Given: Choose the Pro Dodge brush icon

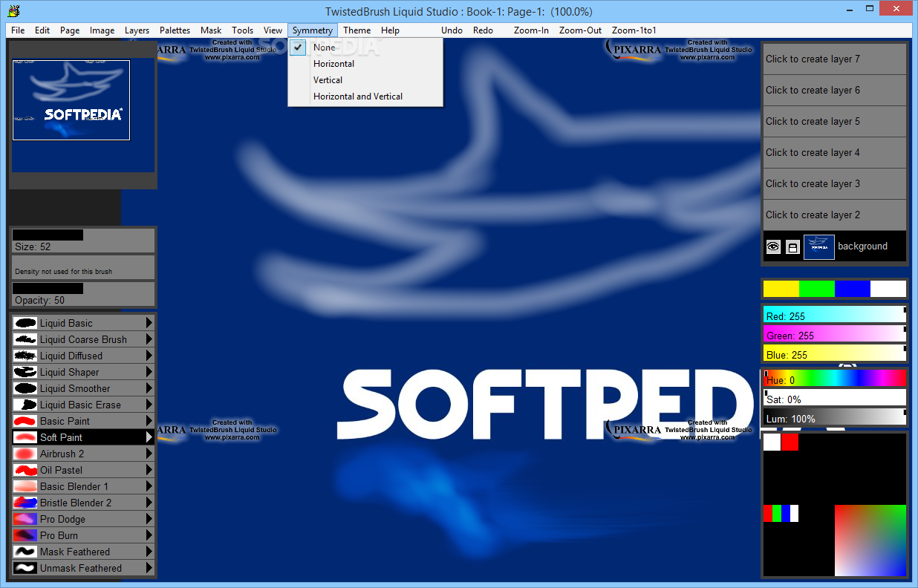Looking at the screenshot, I should pyautogui.click(x=25, y=519).
